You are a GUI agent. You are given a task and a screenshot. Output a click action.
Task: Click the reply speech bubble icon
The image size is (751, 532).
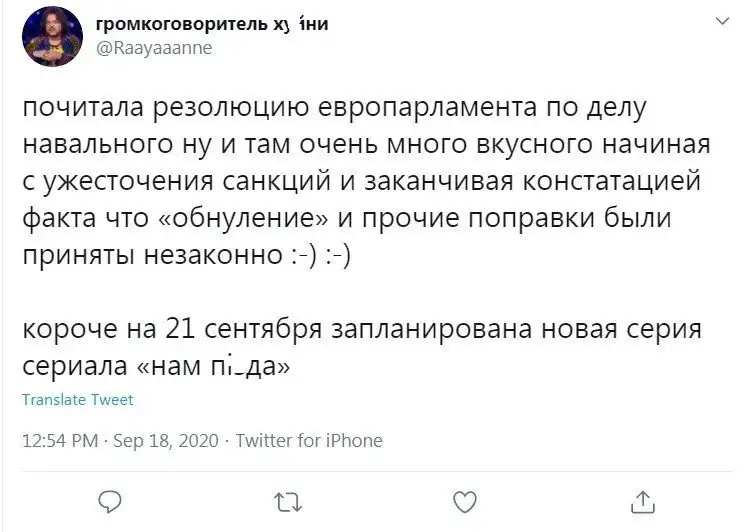(x=112, y=499)
